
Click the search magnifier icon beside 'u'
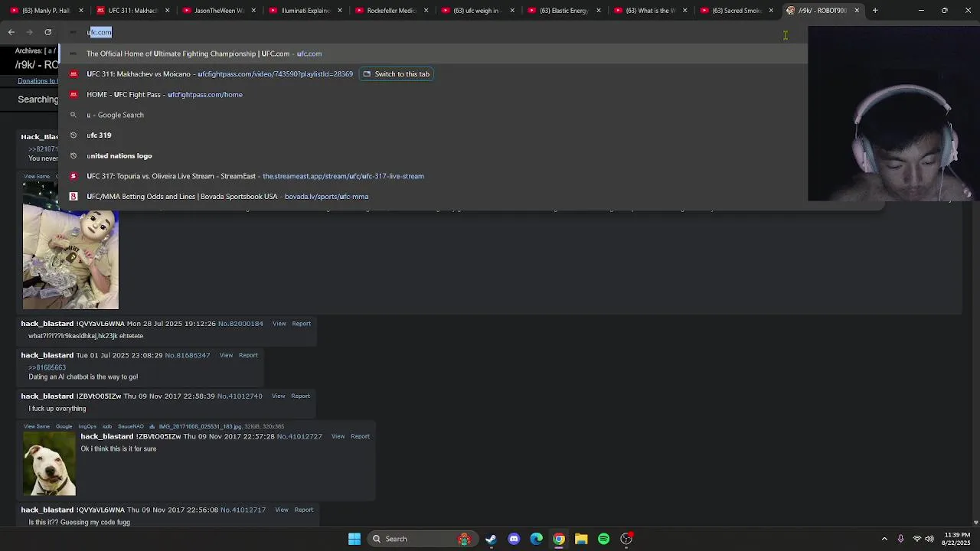point(73,115)
